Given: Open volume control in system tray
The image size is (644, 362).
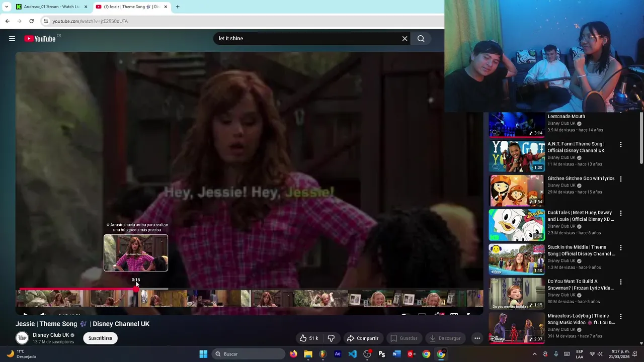Looking at the screenshot, I should [600, 354].
